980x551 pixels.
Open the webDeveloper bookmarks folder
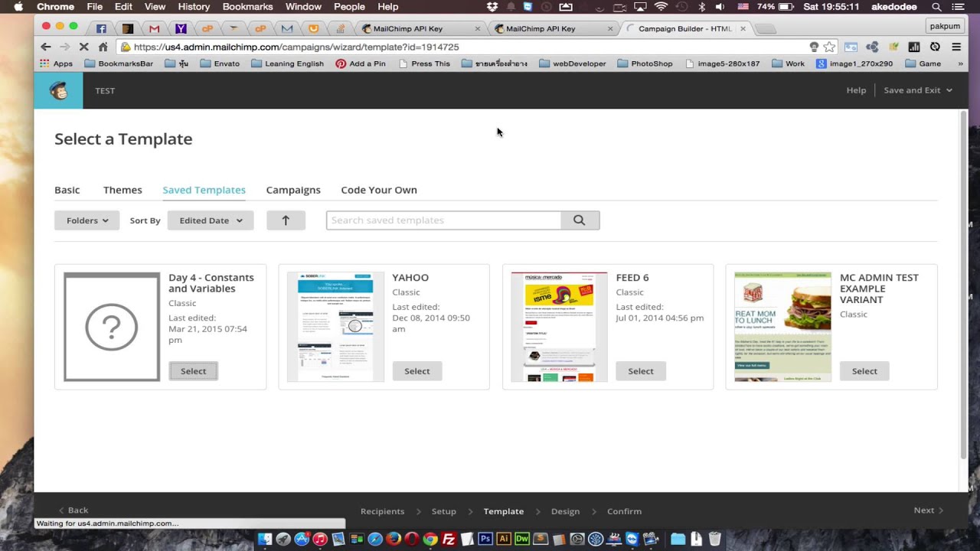pos(574,64)
